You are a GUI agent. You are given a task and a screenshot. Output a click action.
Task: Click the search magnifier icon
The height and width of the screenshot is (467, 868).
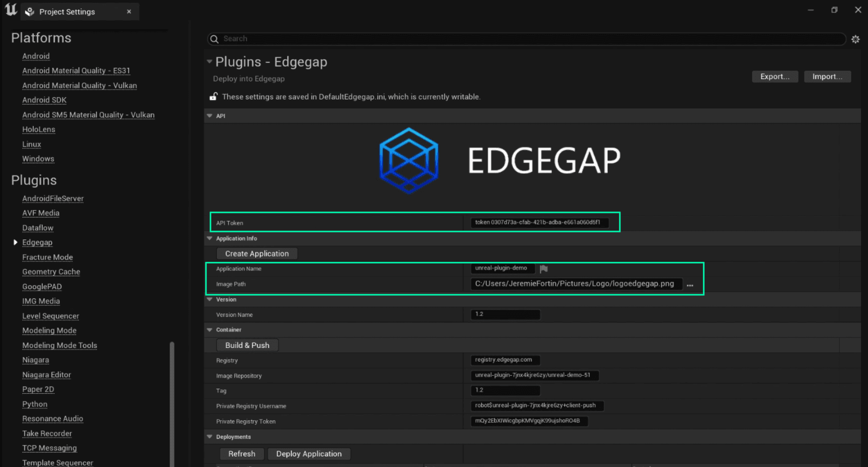coord(214,39)
